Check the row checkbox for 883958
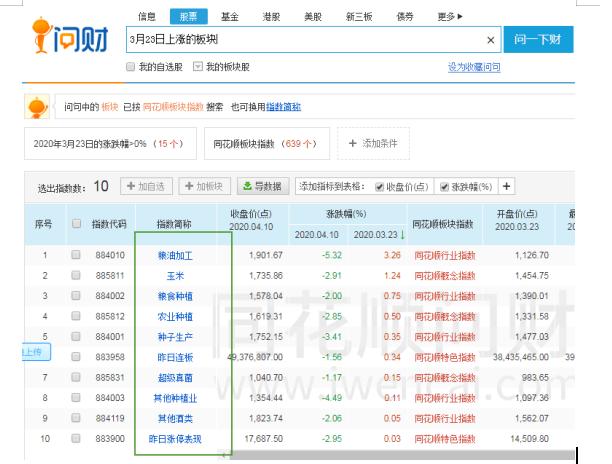 [x=76, y=357]
